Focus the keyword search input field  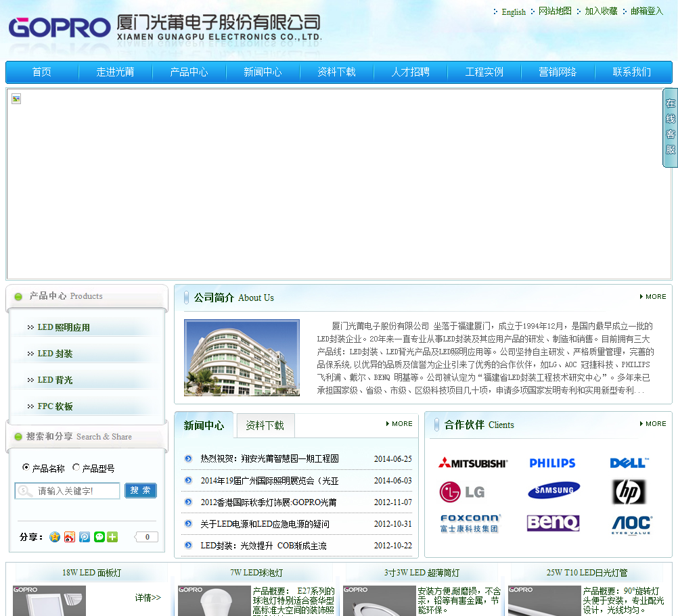pos(68,491)
